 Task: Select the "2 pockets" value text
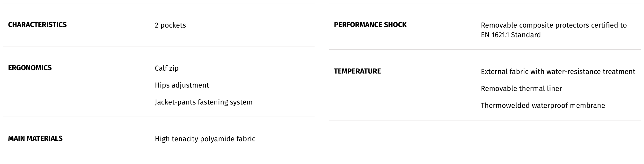tap(170, 25)
